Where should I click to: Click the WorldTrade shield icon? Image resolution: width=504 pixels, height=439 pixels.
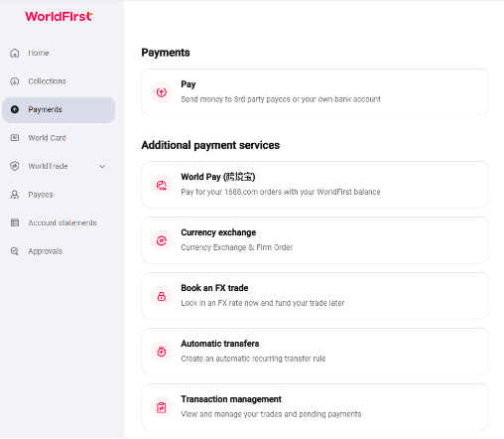tap(15, 166)
